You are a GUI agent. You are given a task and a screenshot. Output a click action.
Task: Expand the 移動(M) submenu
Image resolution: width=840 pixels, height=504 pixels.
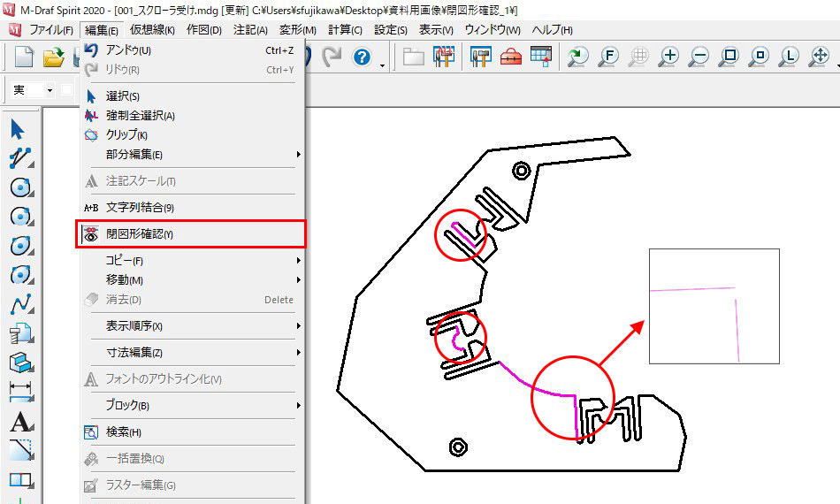(x=193, y=279)
